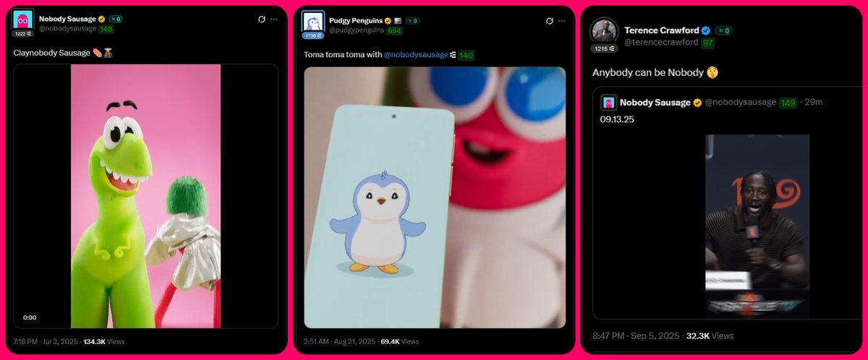Click the green 654 badge next to @pudgypenguins
The height and width of the screenshot is (360, 868).
(x=394, y=31)
